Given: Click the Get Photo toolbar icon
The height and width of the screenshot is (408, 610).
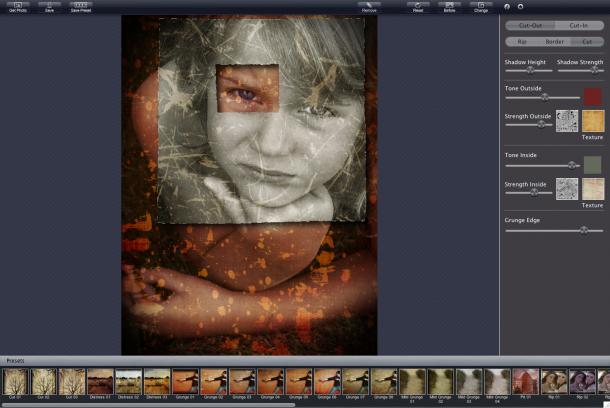Looking at the screenshot, I should coord(17,6).
